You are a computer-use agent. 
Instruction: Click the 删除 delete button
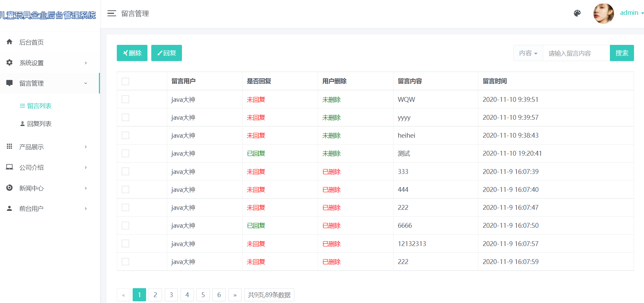[132, 53]
